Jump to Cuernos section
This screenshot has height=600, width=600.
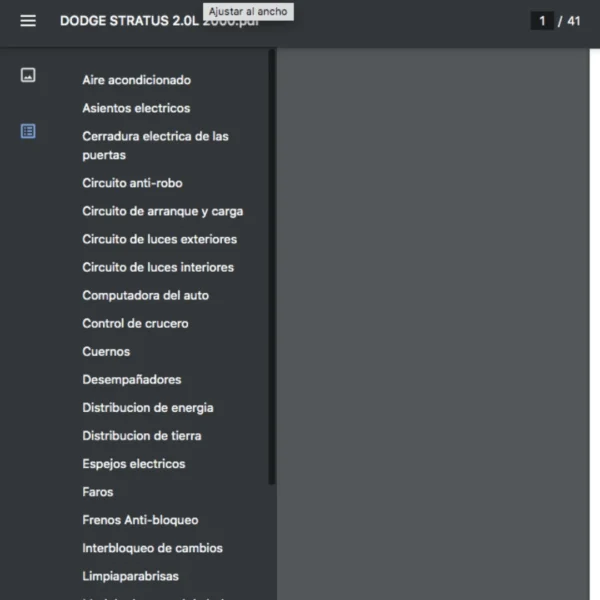pyautogui.click(x=106, y=351)
